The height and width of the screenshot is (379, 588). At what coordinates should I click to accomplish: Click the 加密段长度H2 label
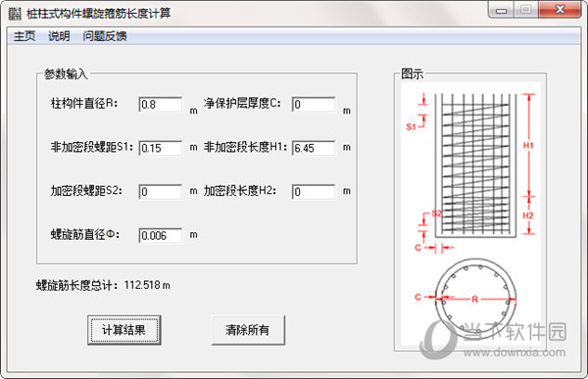click(240, 190)
